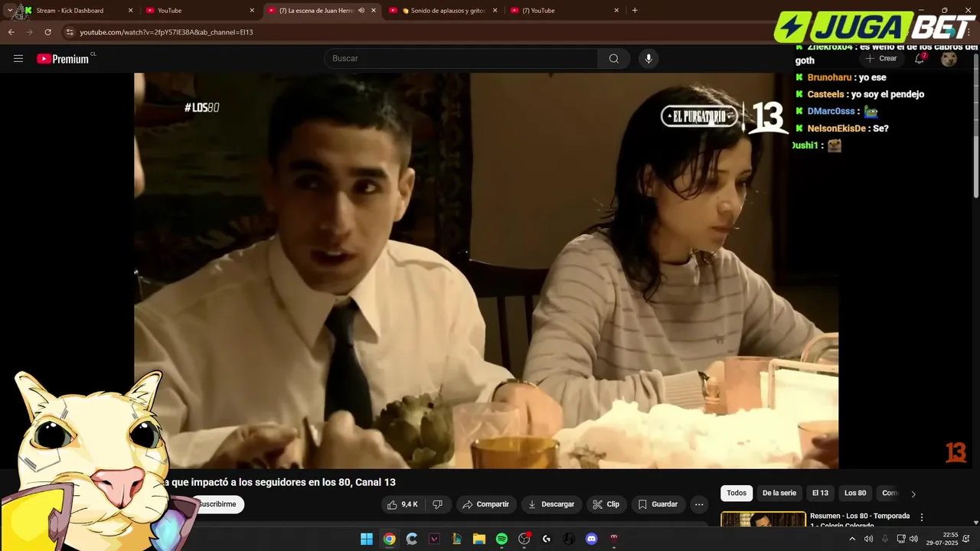This screenshot has width=980, height=551.
Task: Click the address bar URL
Action: 166,32
